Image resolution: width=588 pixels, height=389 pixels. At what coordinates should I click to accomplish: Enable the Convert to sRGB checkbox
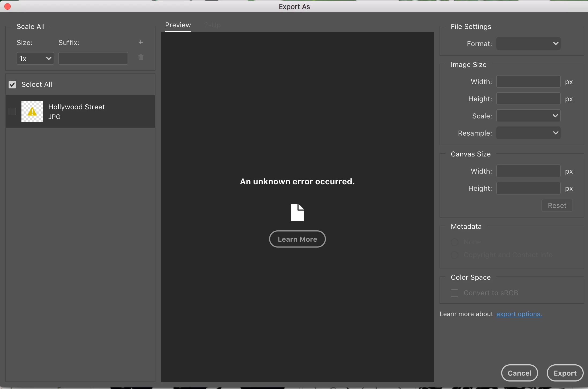(455, 293)
